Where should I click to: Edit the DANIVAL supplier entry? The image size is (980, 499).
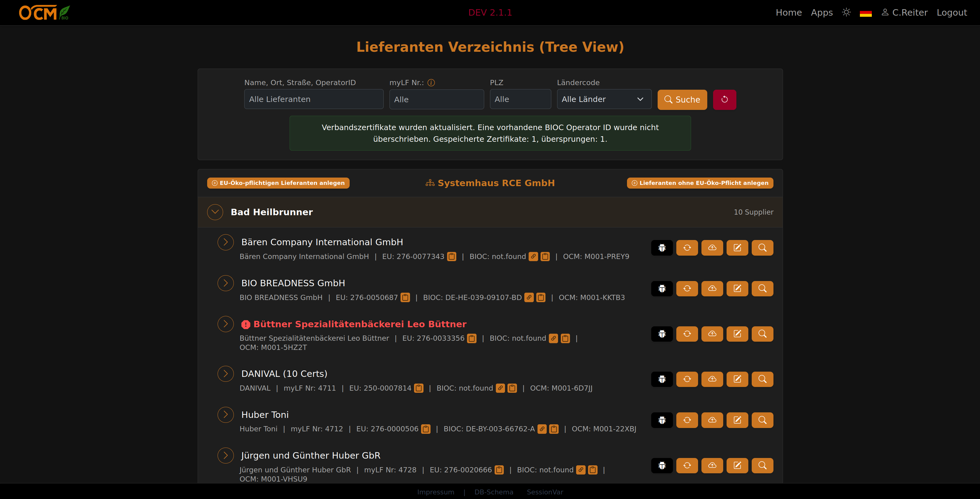[737, 379]
